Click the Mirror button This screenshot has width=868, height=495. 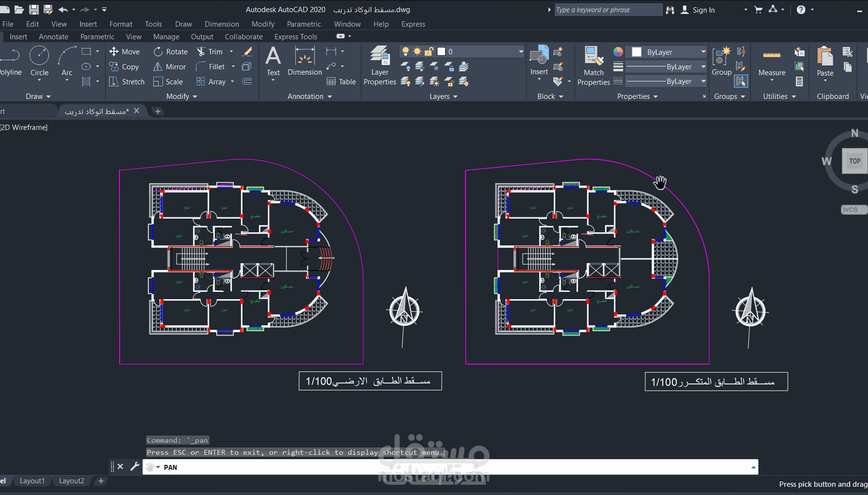click(169, 66)
